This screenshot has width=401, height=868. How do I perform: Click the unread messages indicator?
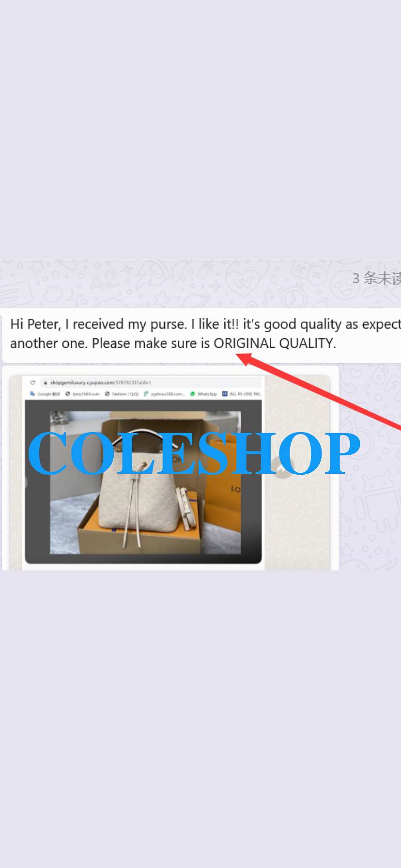click(376, 278)
